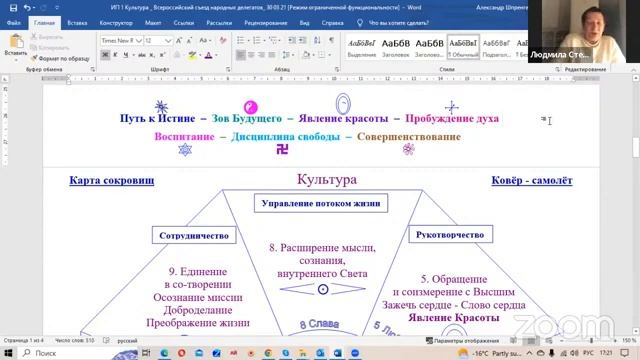
Task: Click the 'Ковёр - самолёт' link
Action: click(532, 180)
